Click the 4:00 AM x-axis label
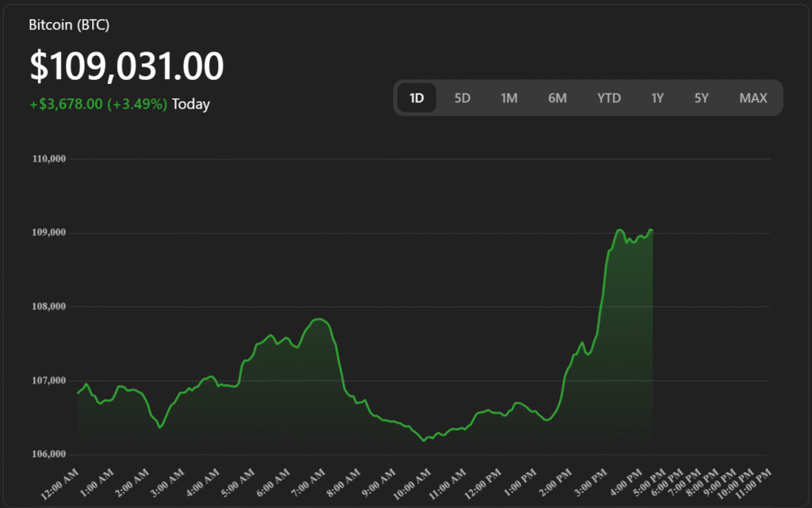Image resolution: width=812 pixels, height=508 pixels. (x=202, y=483)
